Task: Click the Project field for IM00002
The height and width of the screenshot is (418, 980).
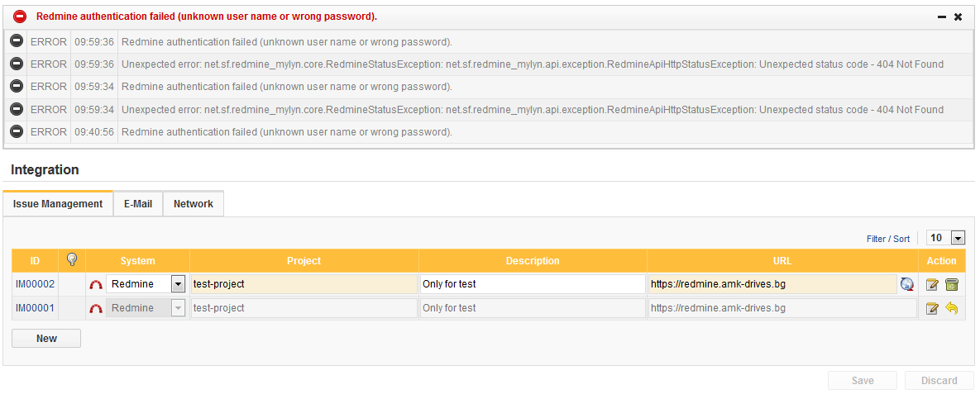Action: click(304, 284)
